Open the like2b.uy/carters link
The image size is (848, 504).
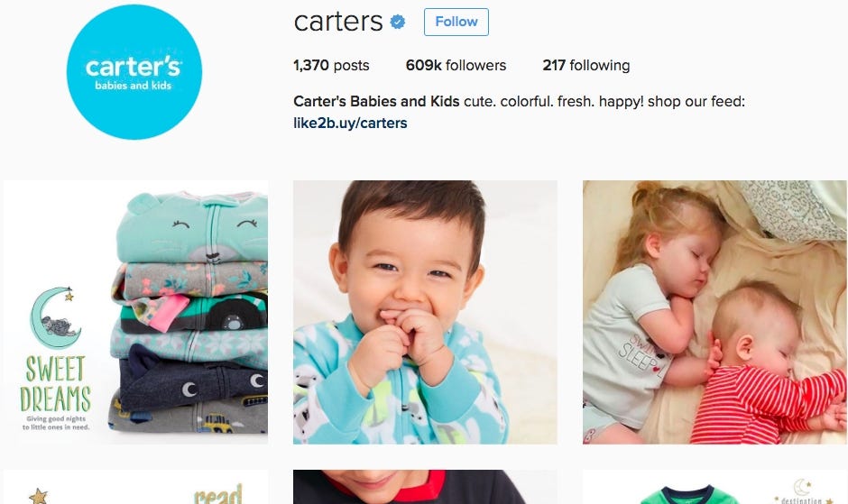coord(350,124)
